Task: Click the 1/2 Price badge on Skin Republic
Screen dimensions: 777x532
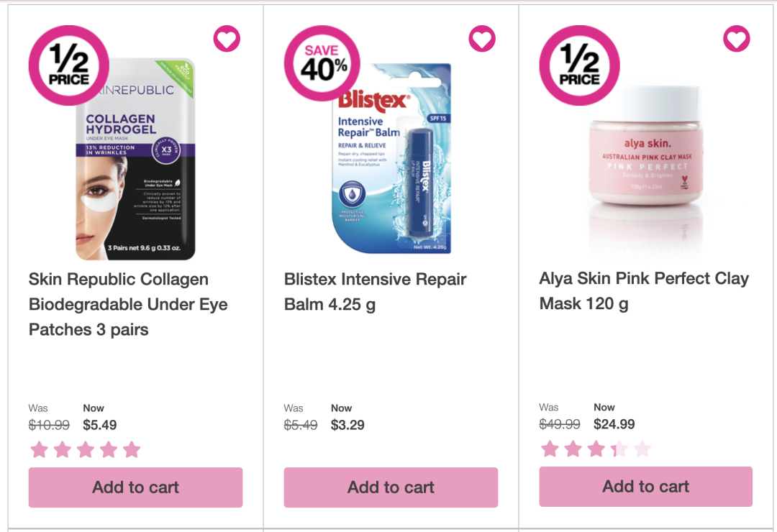Action: tap(69, 65)
